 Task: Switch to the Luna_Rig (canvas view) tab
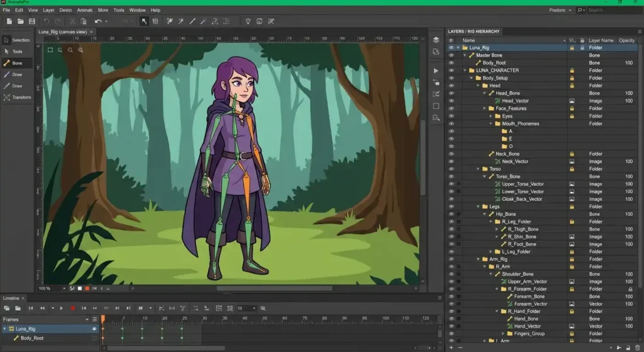pyautogui.click(x=62, y=32)
